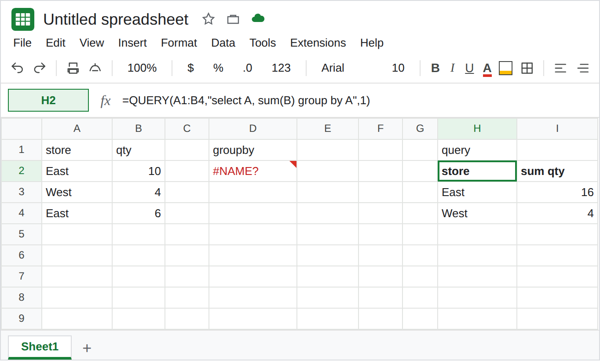Toggle Italic formatting
Screen dimensions: 600x364
452,68
